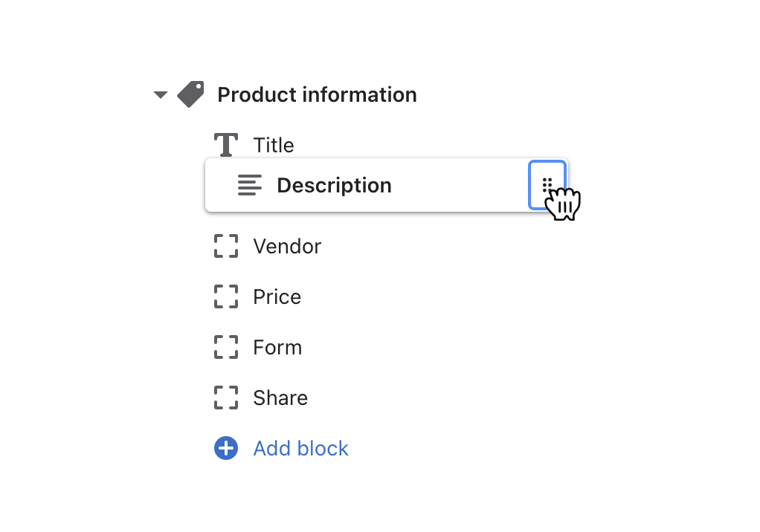Click the Title block text icon

coord(226,145)
